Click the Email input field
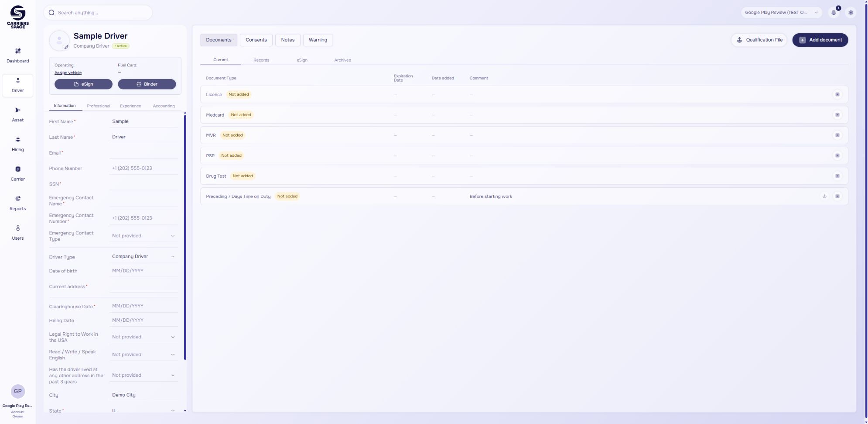 tap(144, 153)
